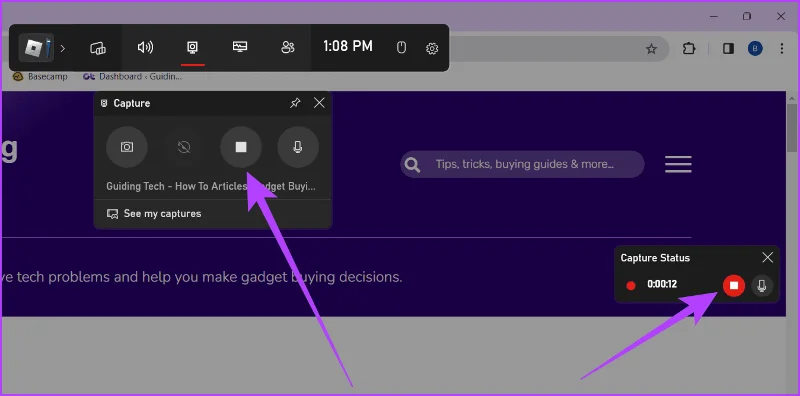Image resolution: width=800 pixels, height=396 pixels.
Task: Toggle Chrome side panel
Action: 728,48
